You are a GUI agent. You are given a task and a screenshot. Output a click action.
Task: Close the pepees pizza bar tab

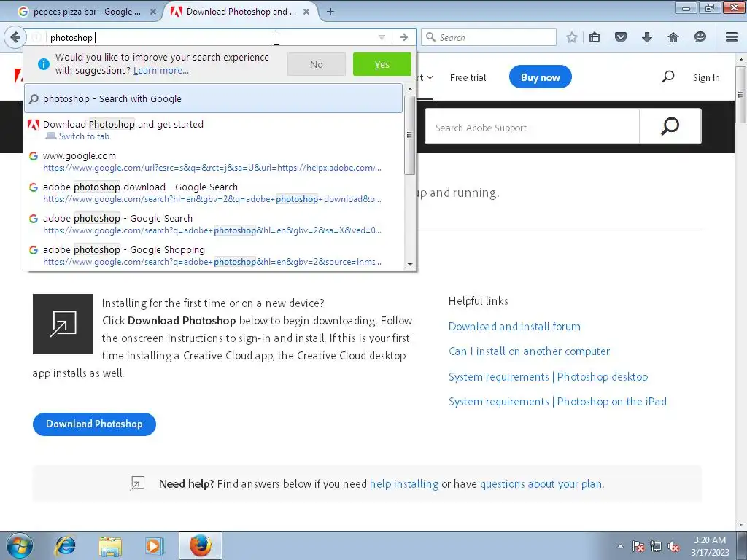tap(153, 12)
